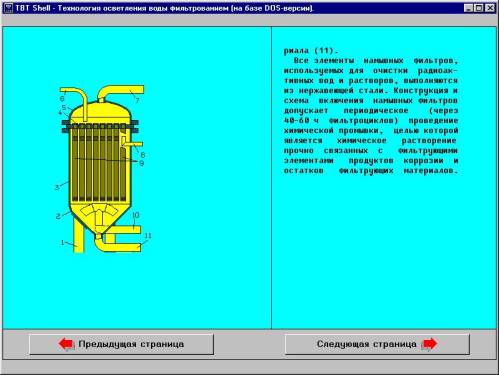Screen dimensions: 499x375
Task: Select label 2 at the conical bottom
Action: point(58,216)
